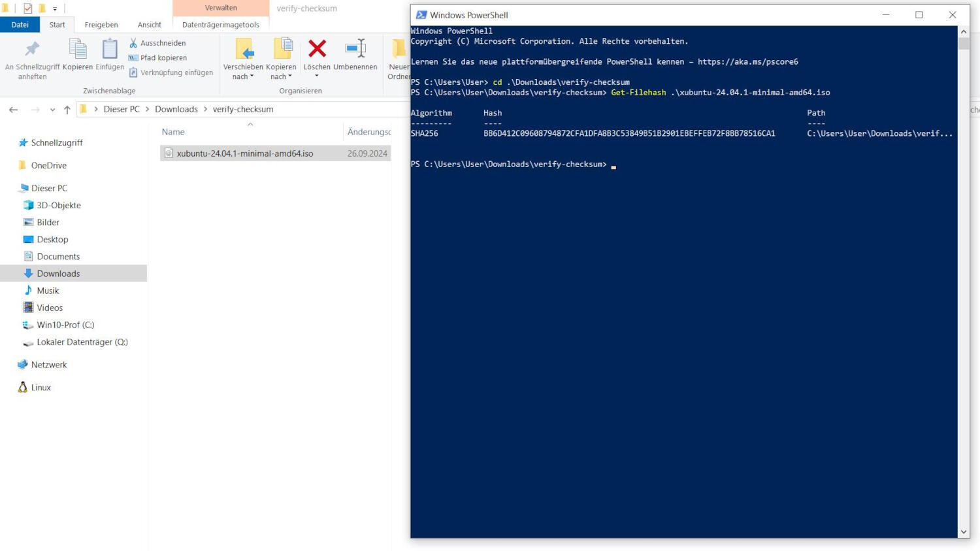This screenshot has height=551, width=980.
Task: Click Downloads in address breadcrumb
Action: (176, 109)
